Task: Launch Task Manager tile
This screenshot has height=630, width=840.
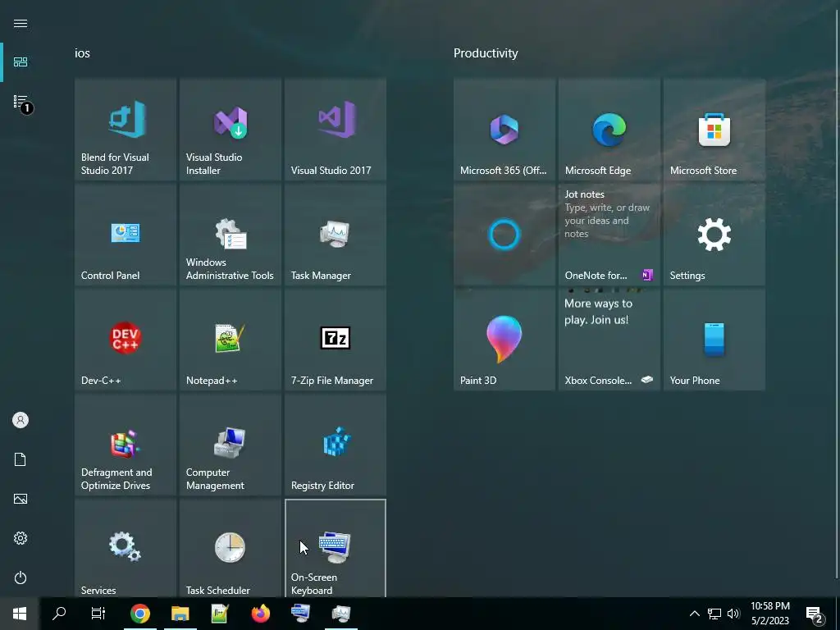Action: pyautogui.click(x=336, y=234)
